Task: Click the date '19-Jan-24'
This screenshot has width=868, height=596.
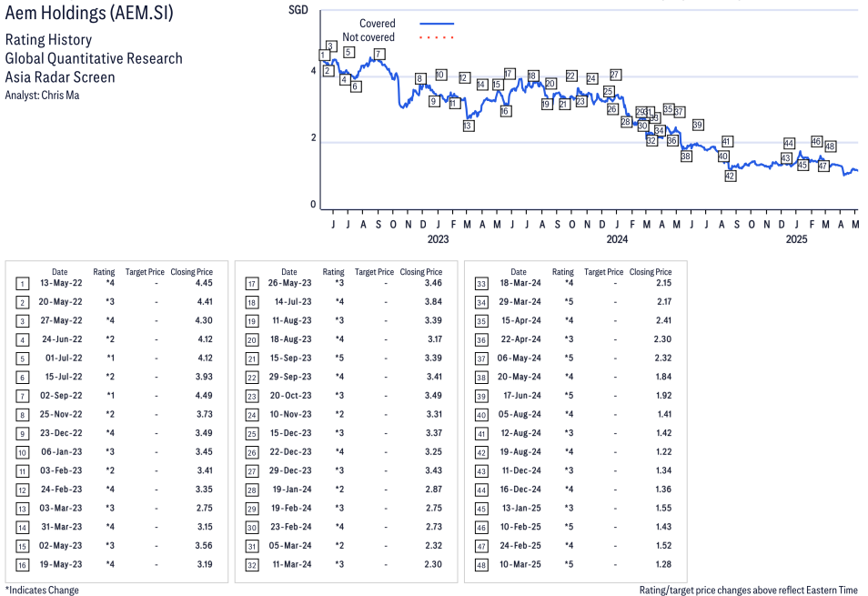Action: coord(292,490)
